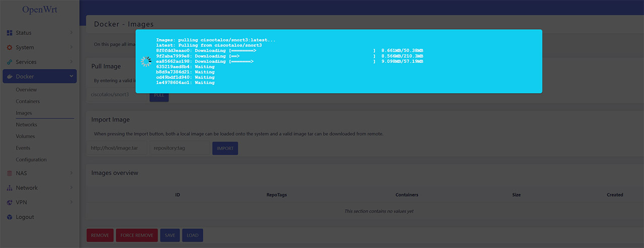
Task: Click the SAVE button
Action: (170, 235)
